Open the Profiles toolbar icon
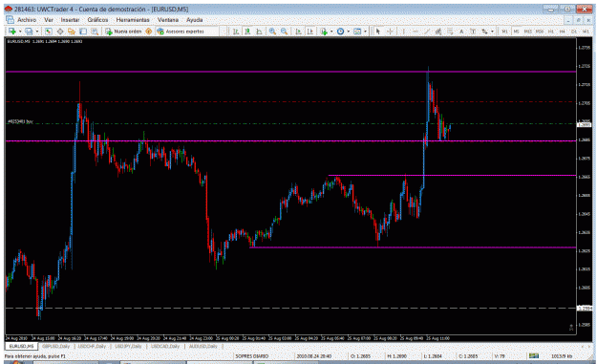Viewport: 597px width, 364px height. (29, 32)
